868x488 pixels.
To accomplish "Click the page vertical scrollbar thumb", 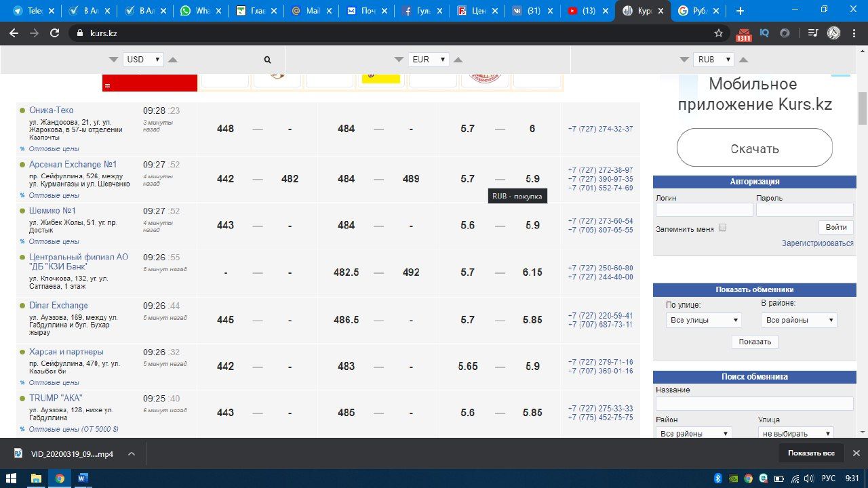I will tap(863, 108).
